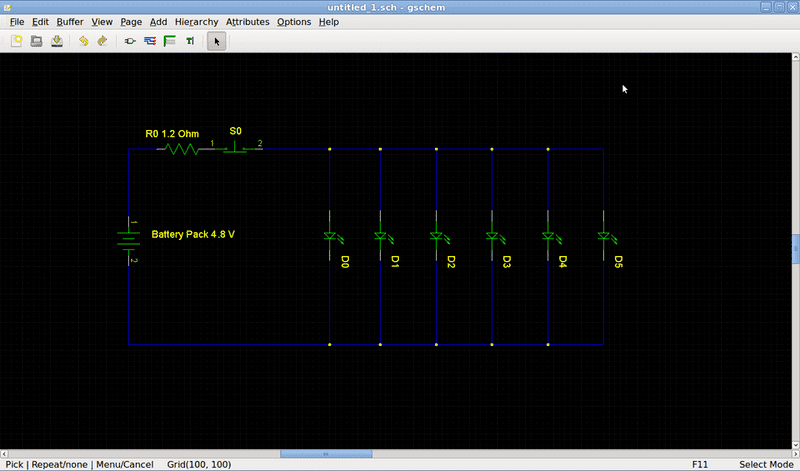Close the gschem window

(792, 7)
